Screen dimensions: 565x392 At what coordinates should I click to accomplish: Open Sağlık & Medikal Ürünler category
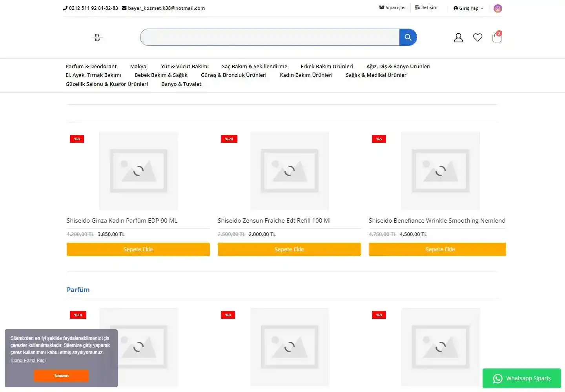tap(376, 75)
